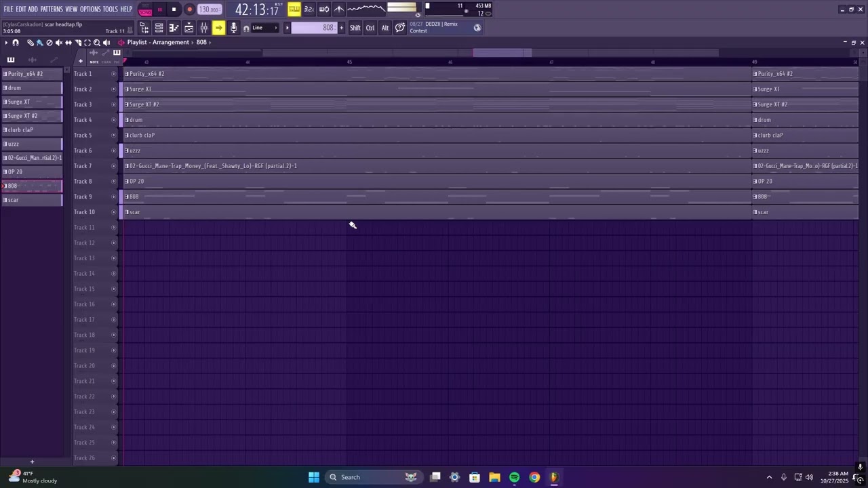Click Stop button in transport
The height and width of the screenshot is (488, 868).
coord(174,9)
